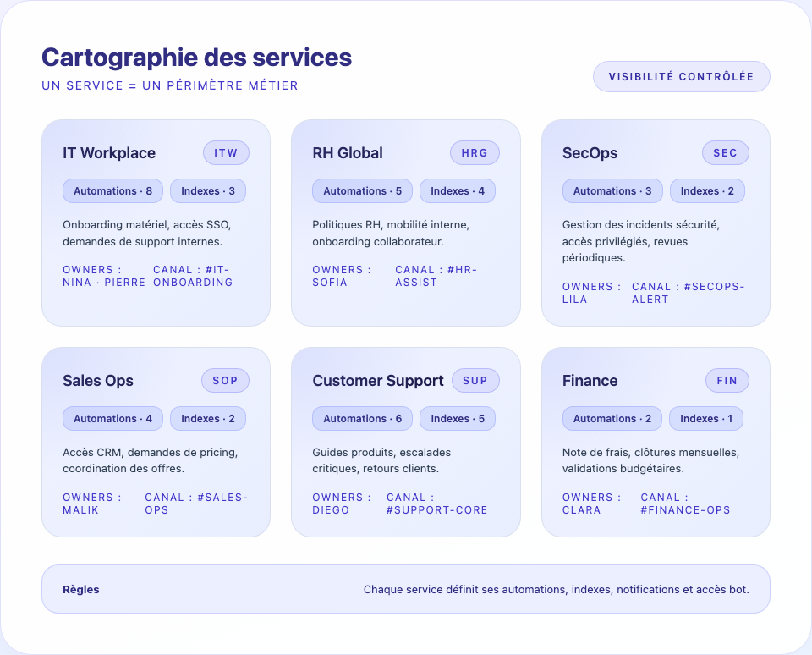
Task: Select the SOP badge on Sales Ops card
Action: pyautogui.click(x=225, y=380)
